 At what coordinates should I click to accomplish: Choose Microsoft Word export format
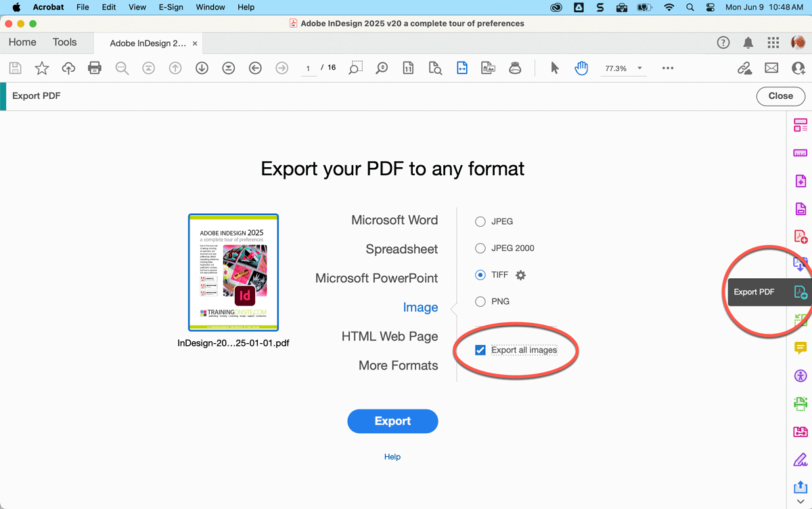[394, 220]
